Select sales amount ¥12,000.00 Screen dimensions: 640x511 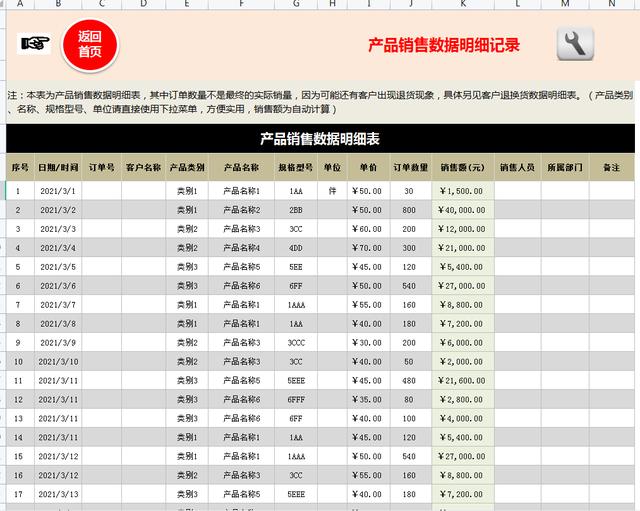pyautogui.click(x=463, y=229)
